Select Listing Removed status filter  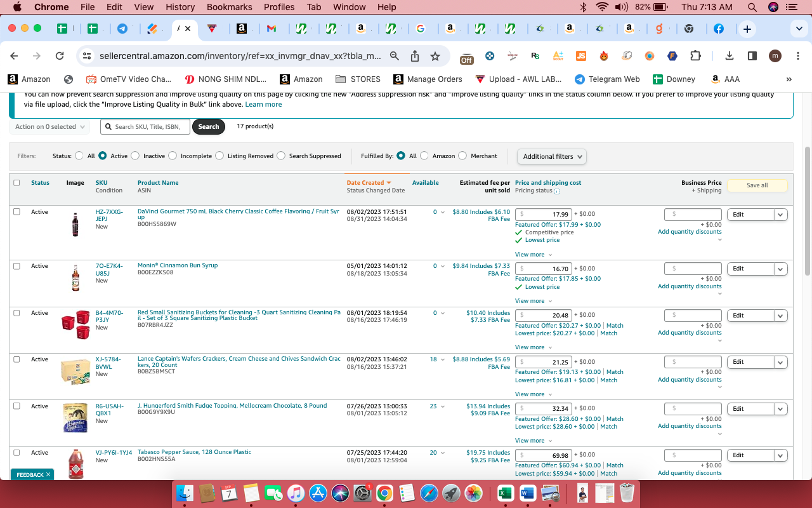(219, 156)
